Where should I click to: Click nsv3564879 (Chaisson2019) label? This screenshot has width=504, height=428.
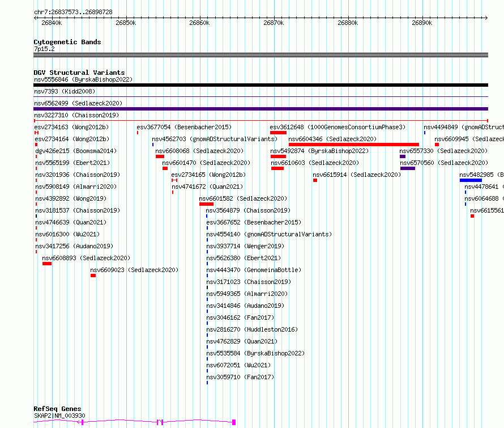click(248, 210)
